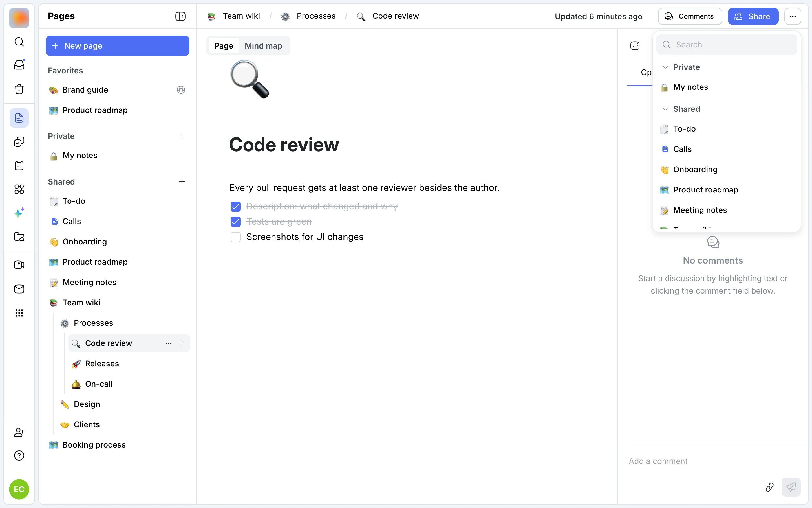Image resolution: width=812 pixels, height=508 pixels.
Task: Select the Pages document icon in rail
Action: pos(19,118)
